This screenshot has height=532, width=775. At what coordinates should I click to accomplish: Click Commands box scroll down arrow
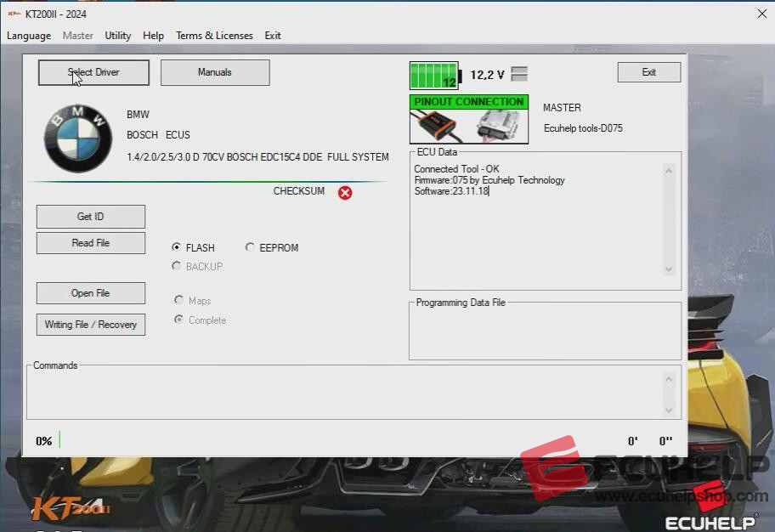(669, 410)
